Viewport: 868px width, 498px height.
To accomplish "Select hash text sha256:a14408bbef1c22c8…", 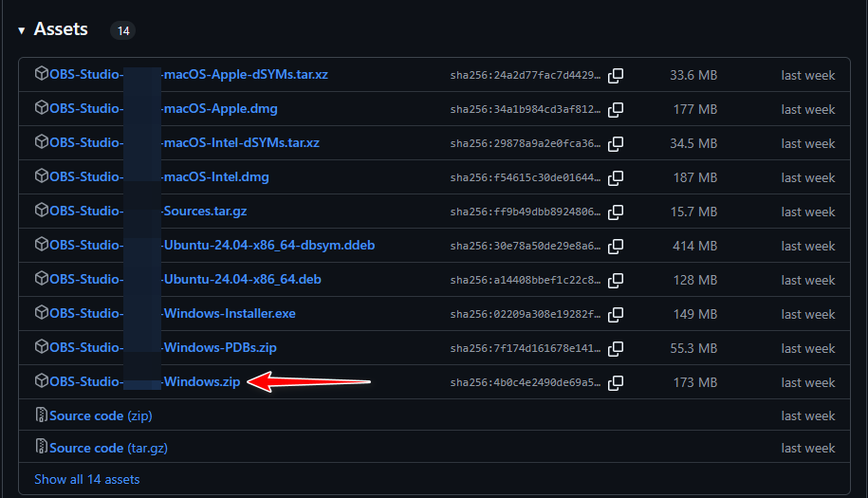I will (x=526, y=280).
